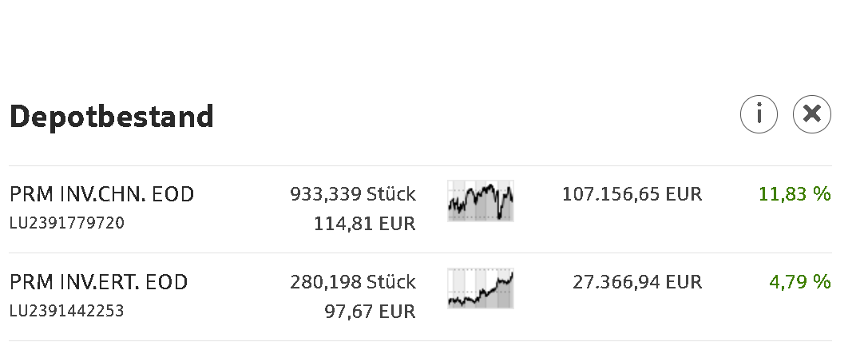Click the 114,81 EUR unit price
The height and width of the screenshot is (350, 868).
click(x=366, y=224)
